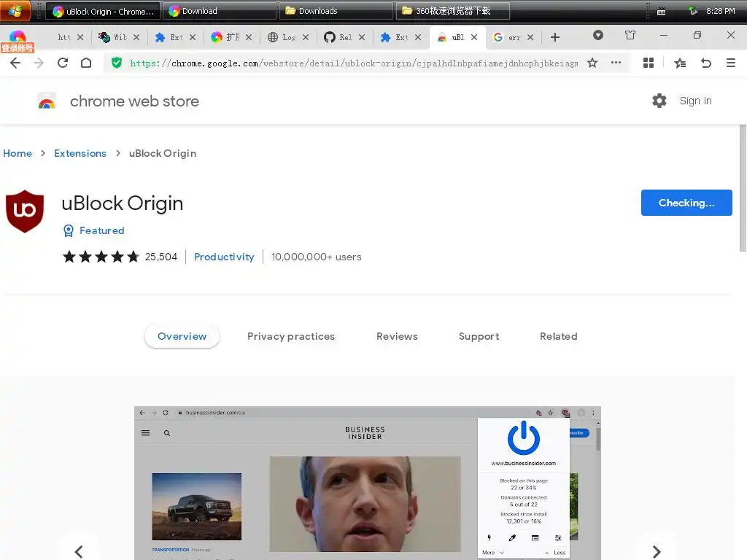The width and height of the screenshot is (747, 560).
Task: Bookmark page with star icon
Action: click(592, 63)
